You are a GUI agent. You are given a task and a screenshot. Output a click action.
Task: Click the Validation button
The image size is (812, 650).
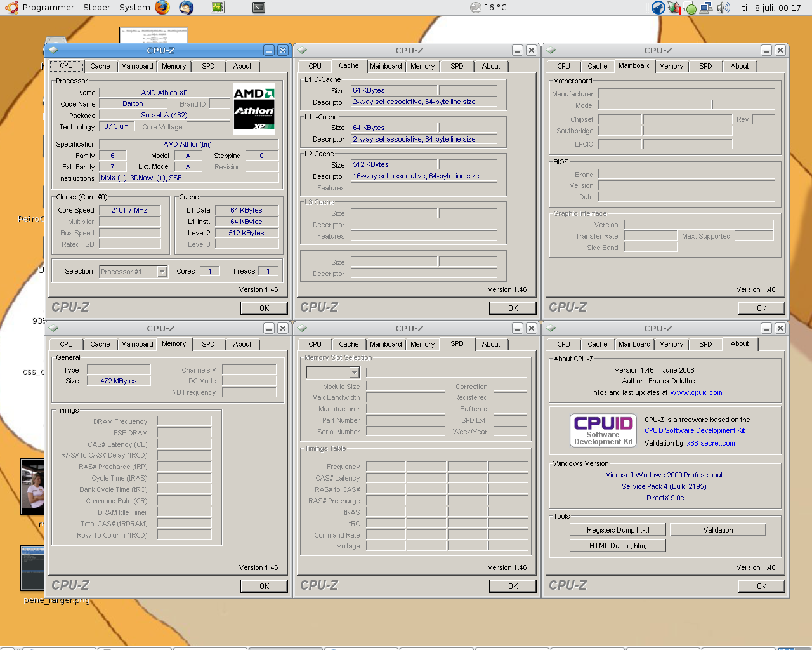coord(718,529)
